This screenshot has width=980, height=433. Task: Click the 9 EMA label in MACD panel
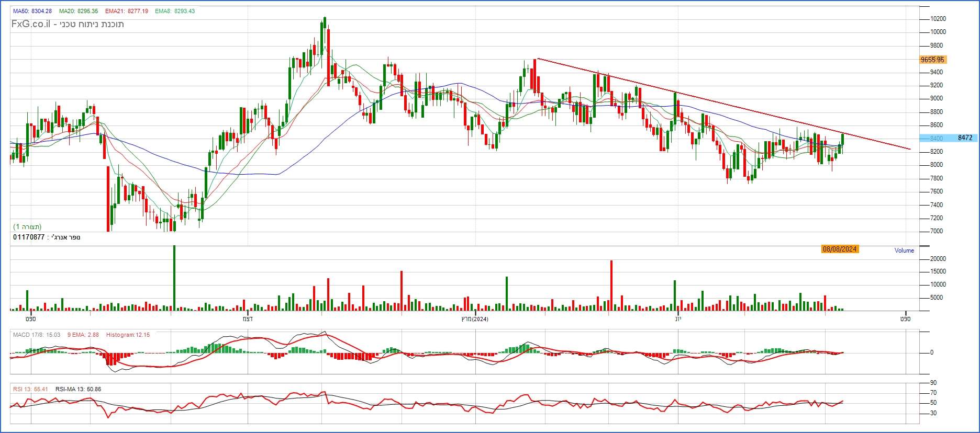click(83, 335)
